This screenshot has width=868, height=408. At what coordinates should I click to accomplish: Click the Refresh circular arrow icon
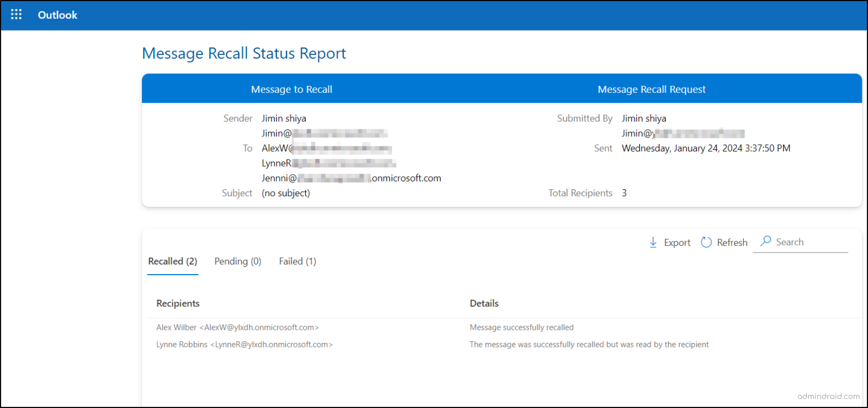[x=706, y=242]
